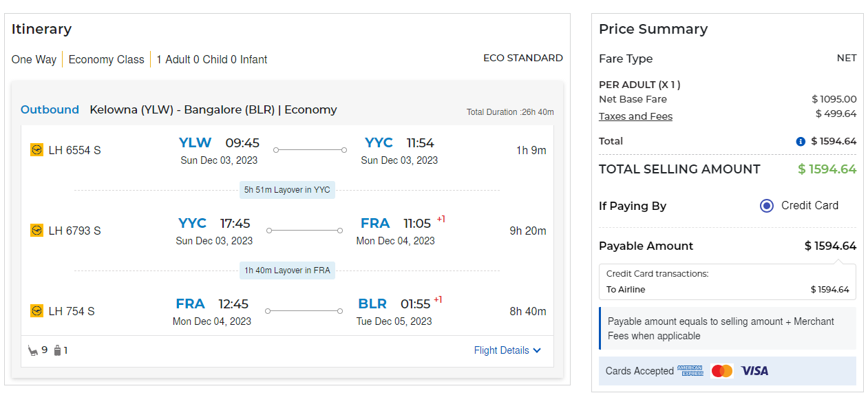This screenshot has width=868, height=393.
Task: Select the Credit Card payment option
Action: pyautogui.click(x=767, y=206)
